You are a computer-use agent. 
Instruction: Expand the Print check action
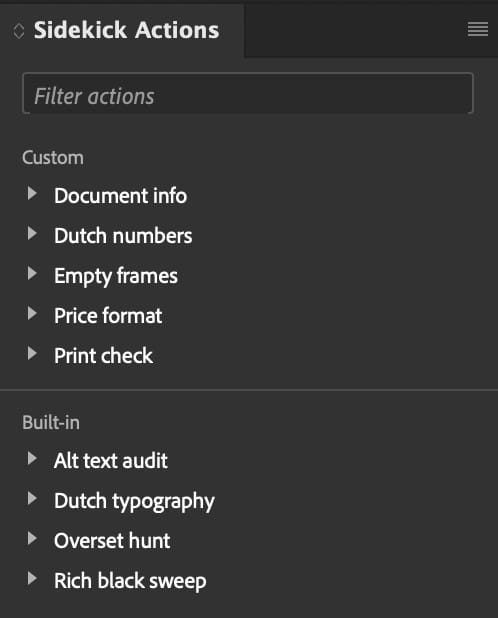pyautogui.click(x=32, y=353)
